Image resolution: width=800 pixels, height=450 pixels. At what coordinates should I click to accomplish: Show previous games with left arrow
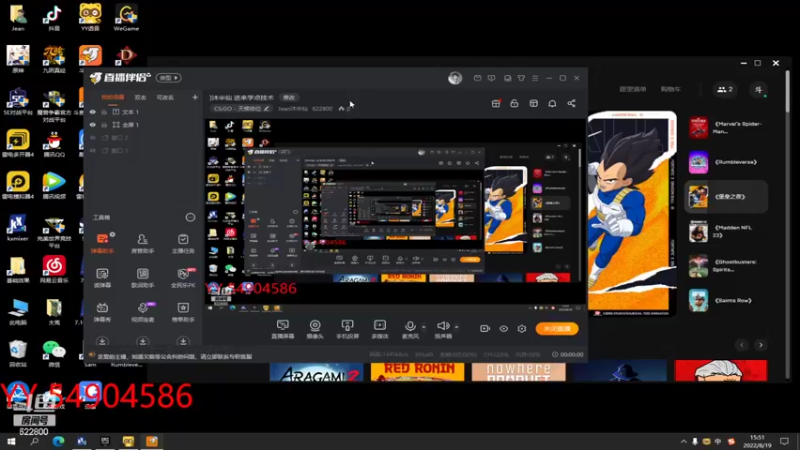point(742,345)
